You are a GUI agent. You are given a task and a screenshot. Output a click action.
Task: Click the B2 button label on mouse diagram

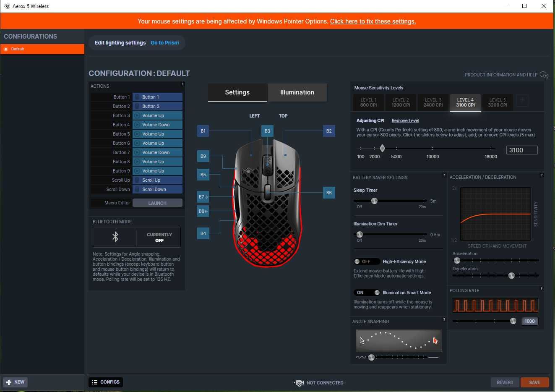click(329, 131)
